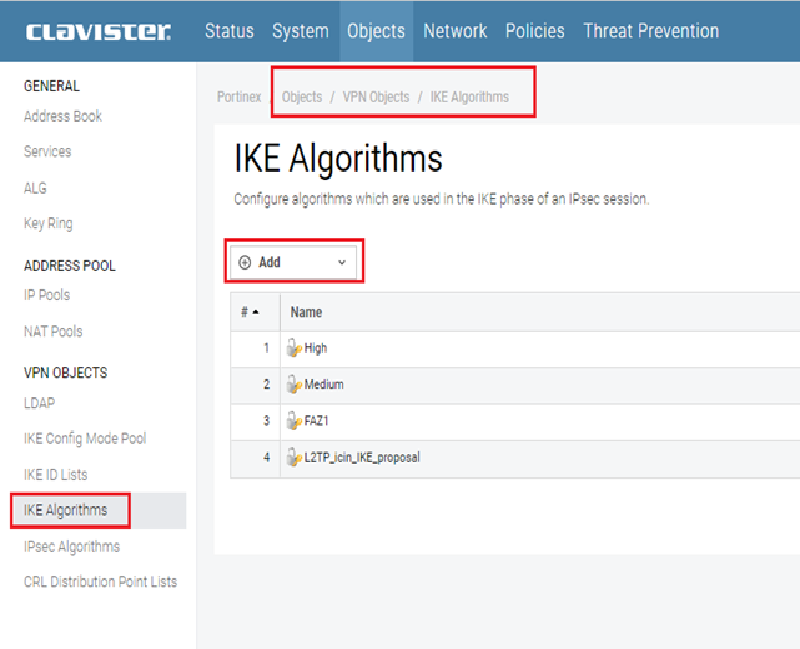Open the Threat Prevention menu

[650, 31]
